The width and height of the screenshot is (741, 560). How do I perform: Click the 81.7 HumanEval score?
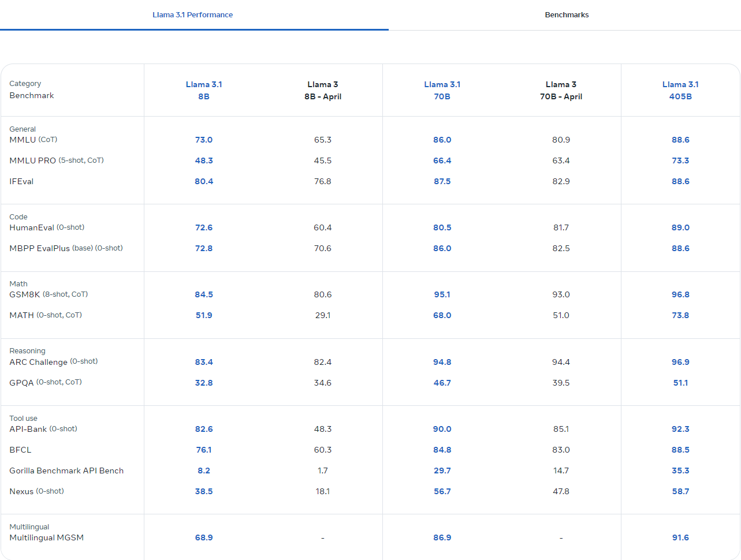click(561, 227)
